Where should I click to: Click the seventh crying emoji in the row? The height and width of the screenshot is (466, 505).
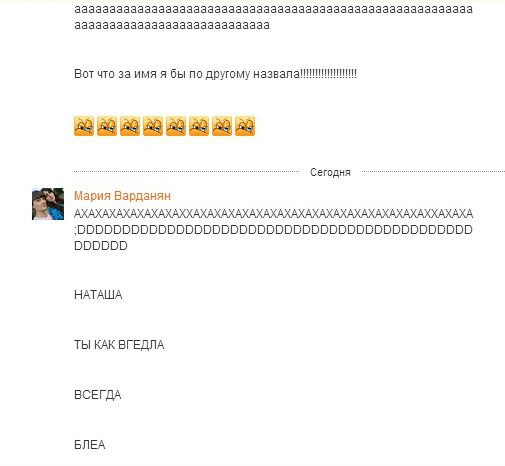tap(222, 126)
